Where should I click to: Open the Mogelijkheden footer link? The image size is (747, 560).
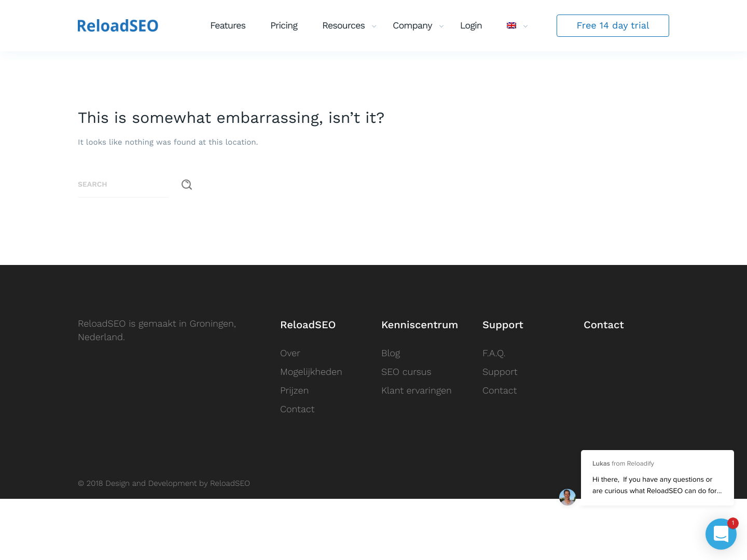point(311,372)
